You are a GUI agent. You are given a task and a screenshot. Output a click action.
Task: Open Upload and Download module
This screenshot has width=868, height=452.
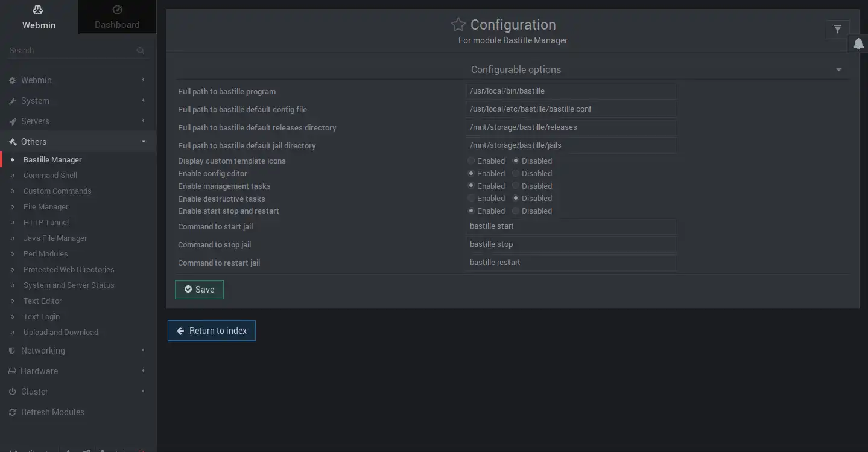(x=61, y=333)
